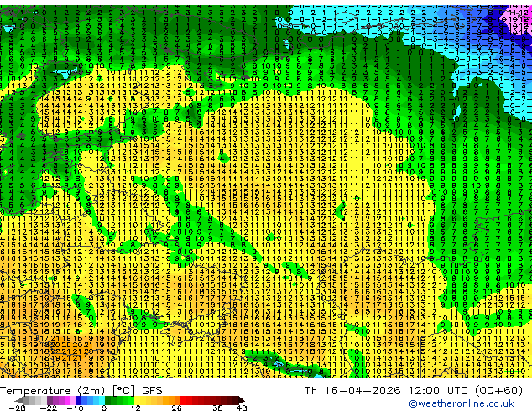Screen dimensions: 532x411
Task: Click the 48 label on the temperature scale
Action: [242, 408]
